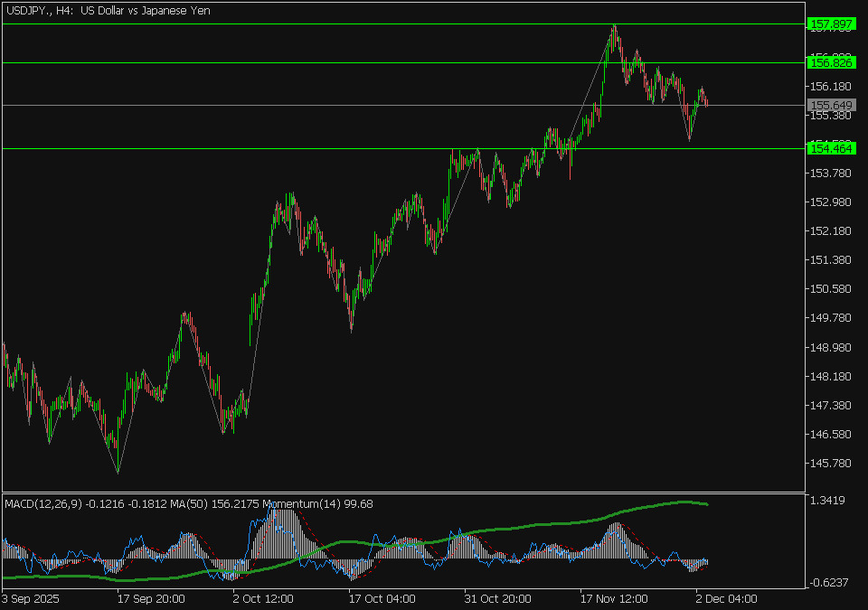Select the 17 Oct 04:00 time label
This screenshot has width=868, height=610.
(382, 598)
